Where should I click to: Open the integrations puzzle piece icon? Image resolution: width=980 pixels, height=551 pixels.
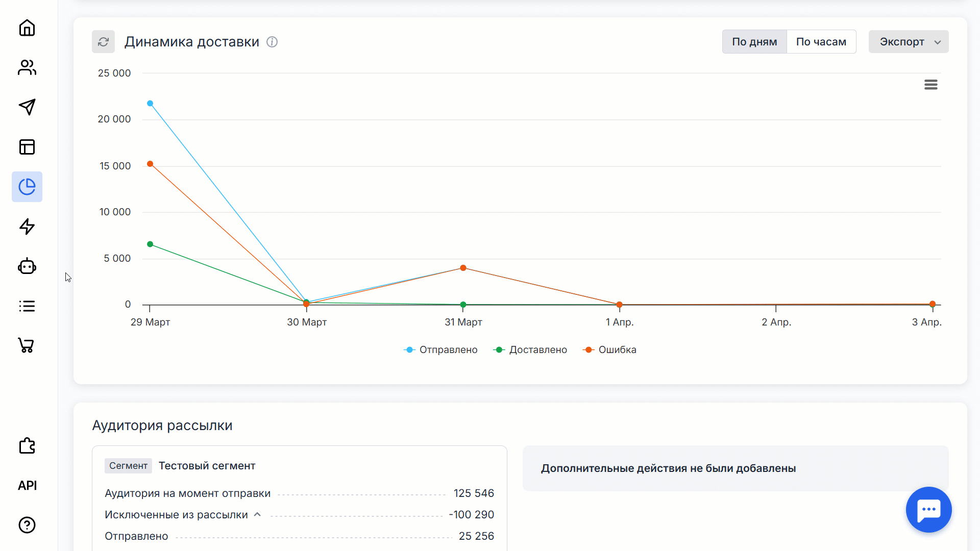(x=27, y=446)
